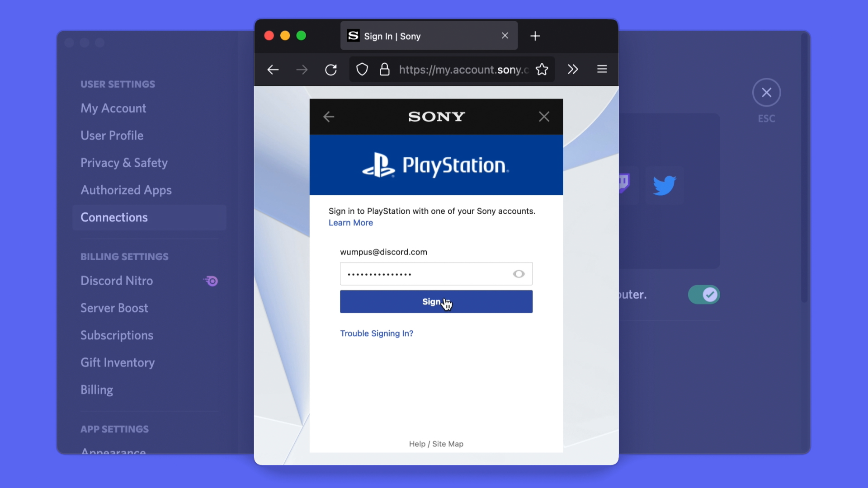Toggle the password visibility eye icon
868x488 pixels.
pyautogui.click(x=518, y=274)
